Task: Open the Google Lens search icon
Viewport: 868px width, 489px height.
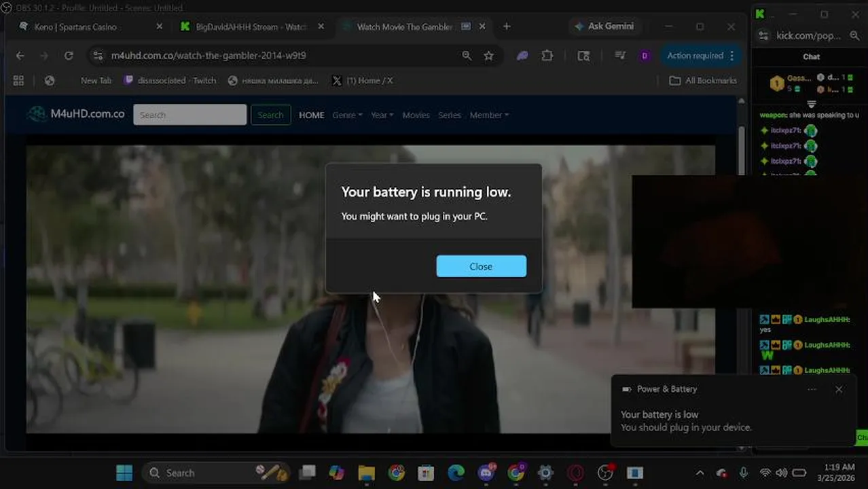Action: tap(583, 56)
